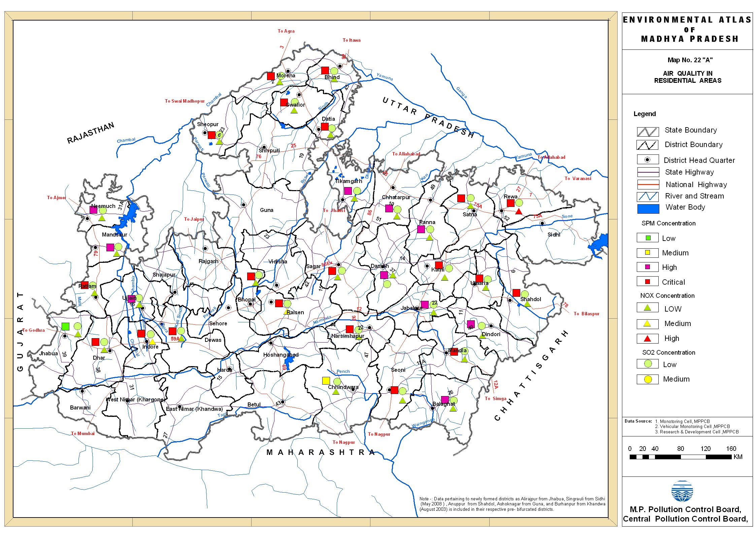
Task: Click the scale bar in kilometres
Action: coord(680,457)
